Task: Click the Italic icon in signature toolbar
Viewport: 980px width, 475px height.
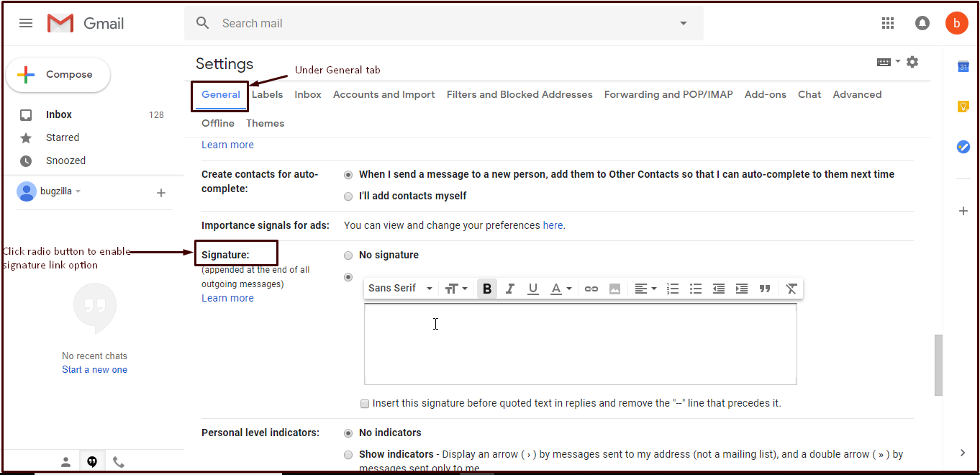Action: tap(510, 289)
